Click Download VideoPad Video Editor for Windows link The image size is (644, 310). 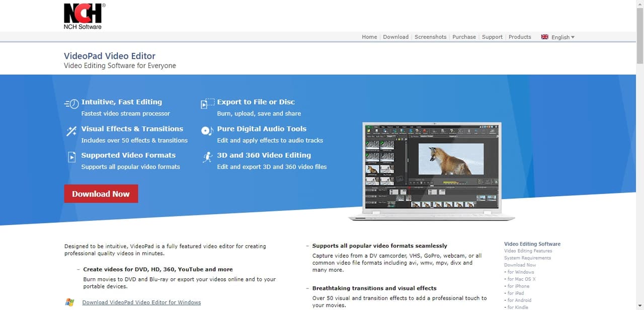click(141, 302)
